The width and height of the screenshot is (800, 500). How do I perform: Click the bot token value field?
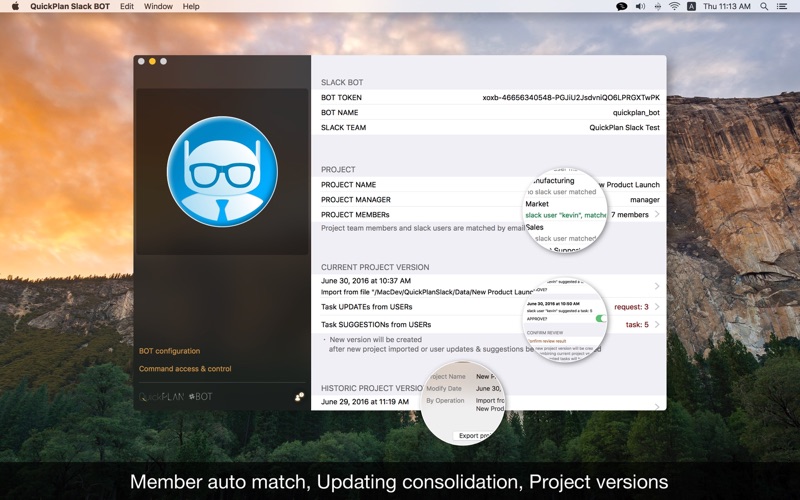571,97
